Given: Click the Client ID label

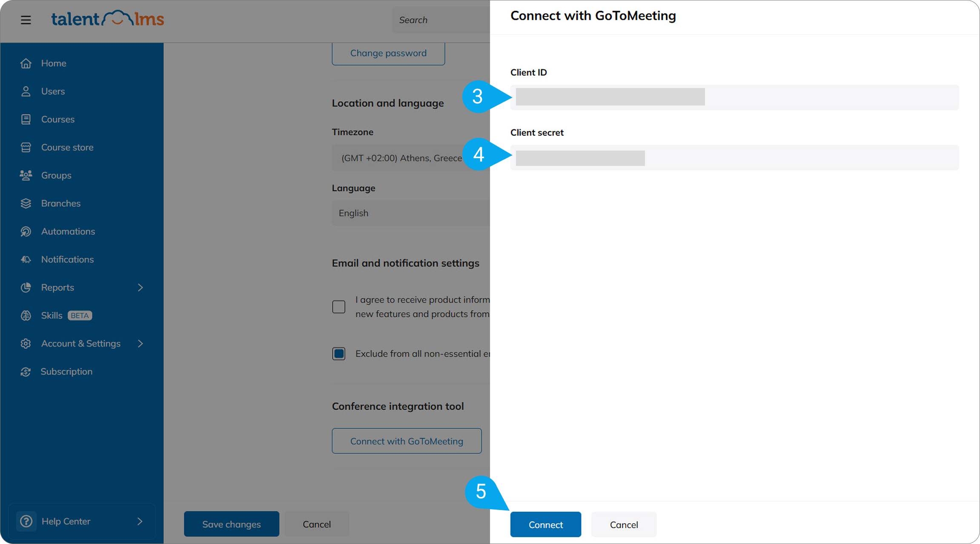Looking at the screenshot, I should [528, 72].
